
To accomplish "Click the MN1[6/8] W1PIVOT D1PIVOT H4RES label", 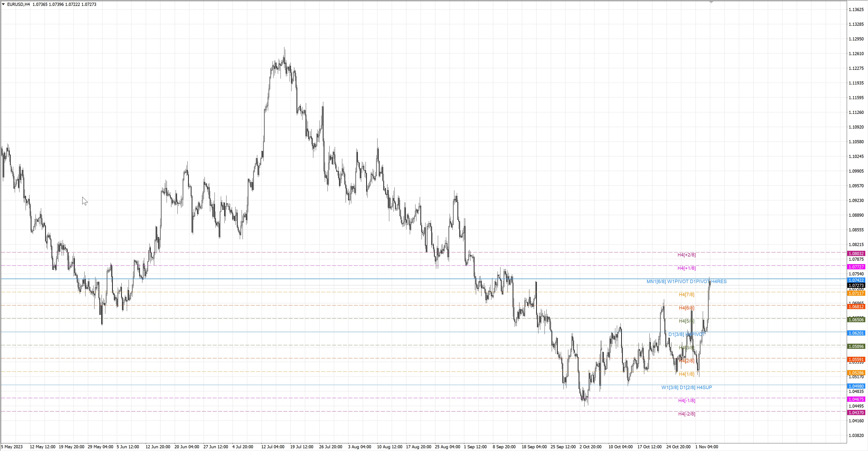I will [686, 282].
